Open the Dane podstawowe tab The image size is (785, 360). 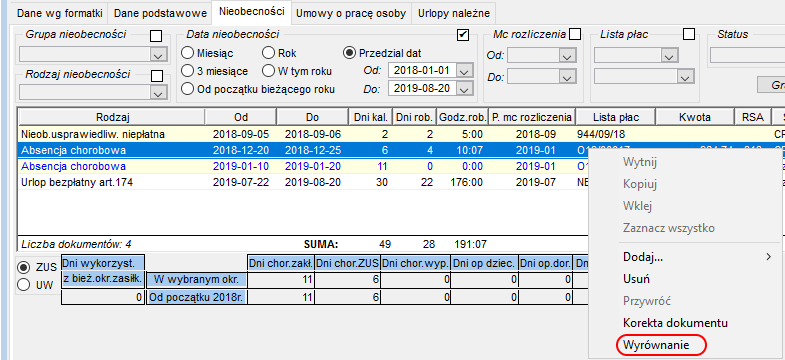[160, 14]
